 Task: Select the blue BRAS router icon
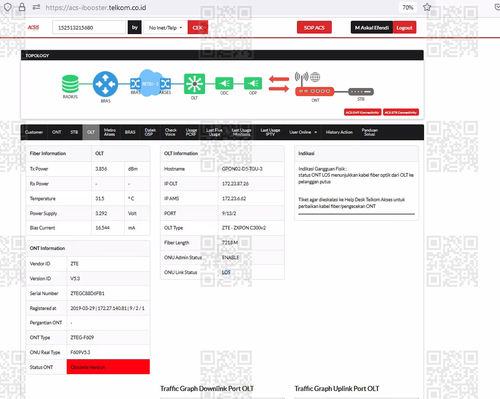click(105, 84)
